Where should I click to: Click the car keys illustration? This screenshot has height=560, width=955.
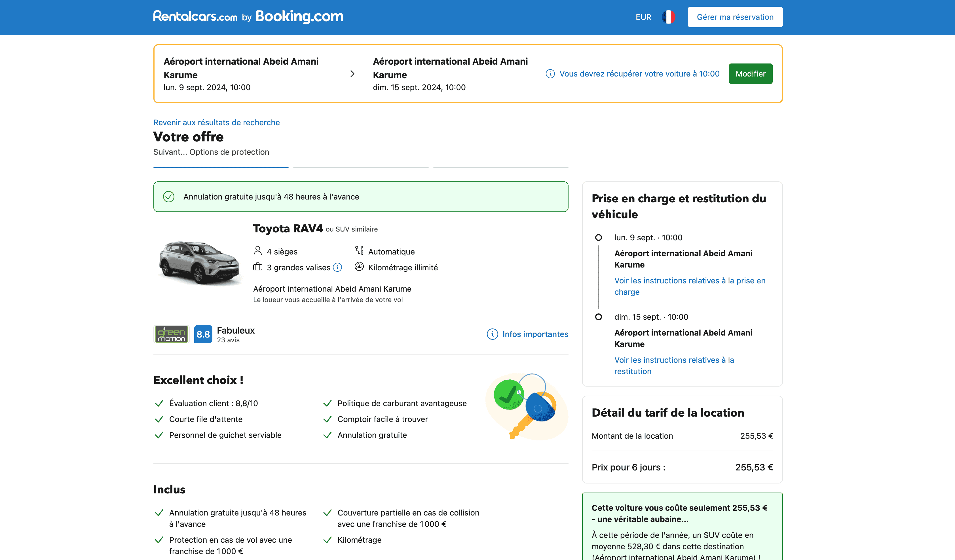pos(526,407)
